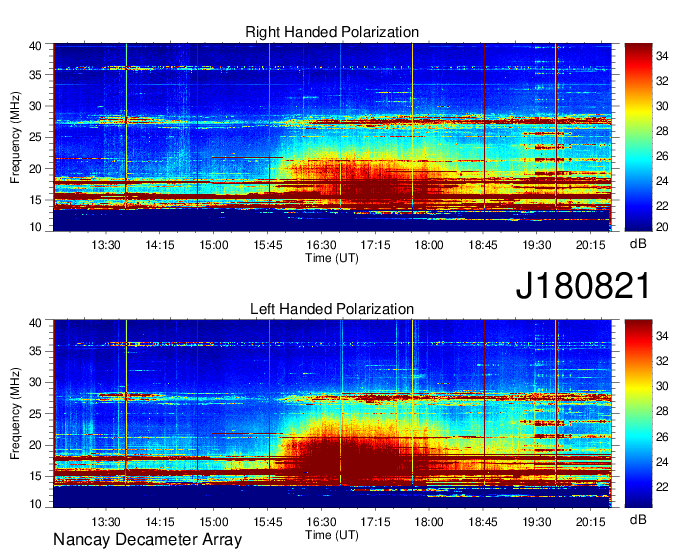Click 30 MHz frequency tick of Right Handed plot
Image resolution: width=680 pixels, height=552 pixels.
pos(35,106)
